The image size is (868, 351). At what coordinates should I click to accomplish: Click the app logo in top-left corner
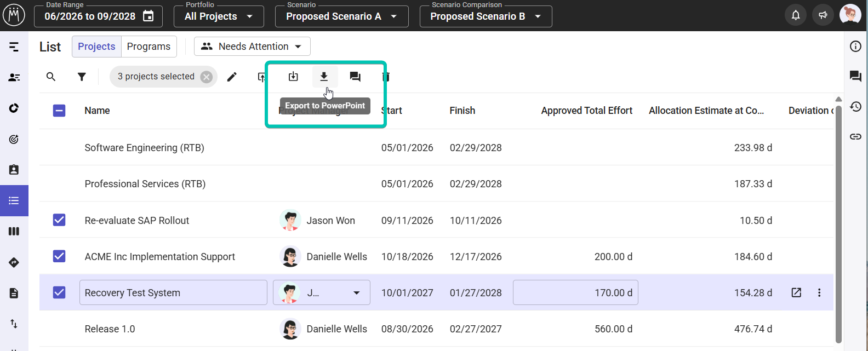14,15
